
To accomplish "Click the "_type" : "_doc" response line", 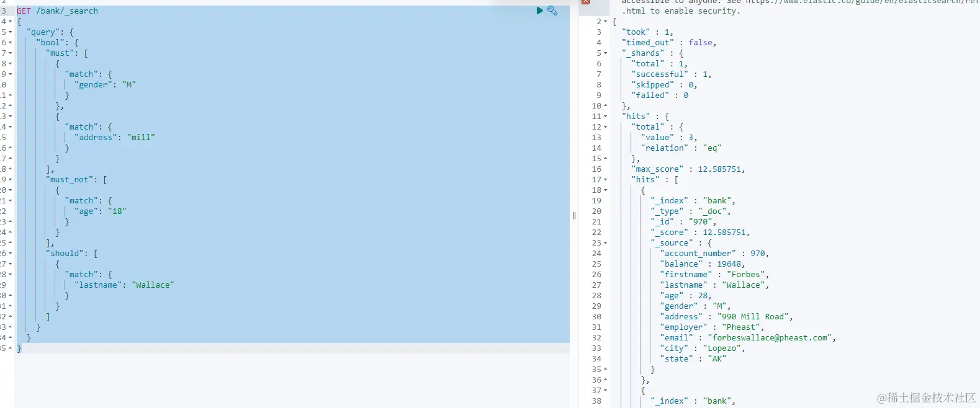I will pyautogui.click(x=691, y=211).
